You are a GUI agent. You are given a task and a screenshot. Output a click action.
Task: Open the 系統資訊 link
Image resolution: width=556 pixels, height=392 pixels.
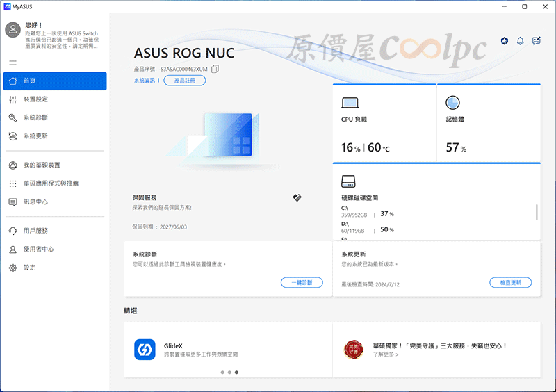click(145, 81)
